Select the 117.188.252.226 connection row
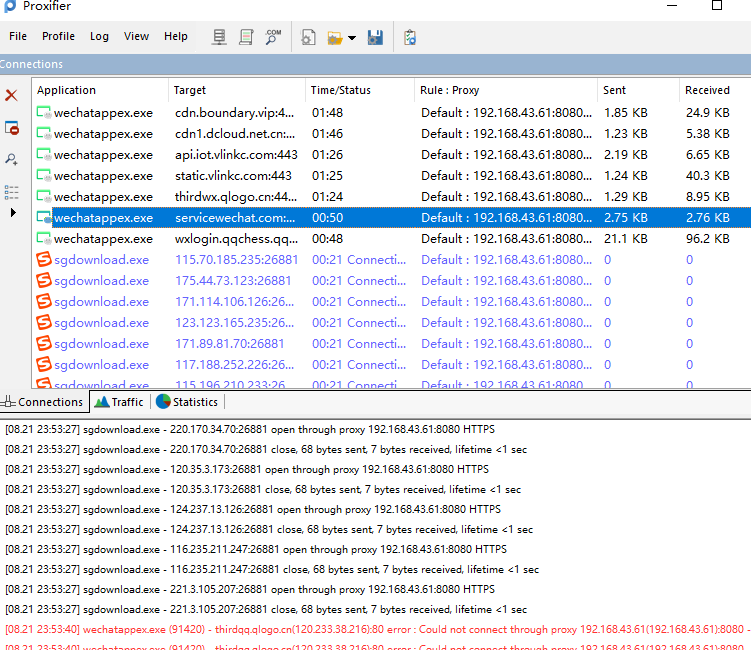Screen dimensions: 751x650 pos(392,365)
